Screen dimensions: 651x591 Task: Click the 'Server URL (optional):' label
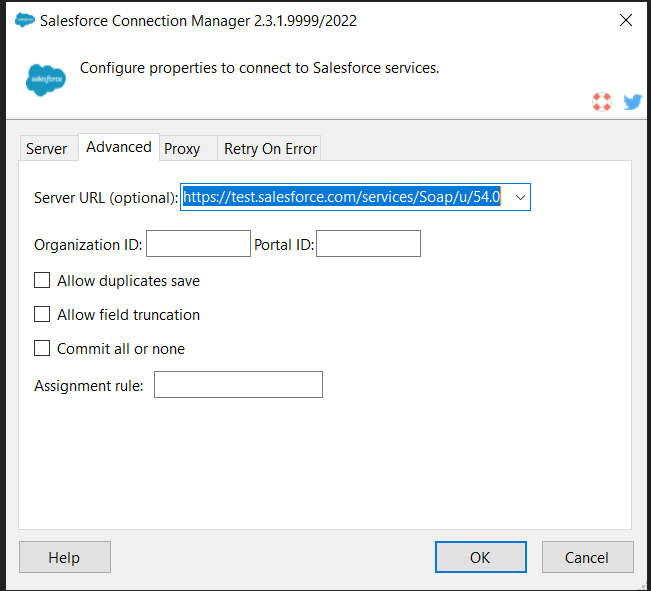tap(106, 198)
